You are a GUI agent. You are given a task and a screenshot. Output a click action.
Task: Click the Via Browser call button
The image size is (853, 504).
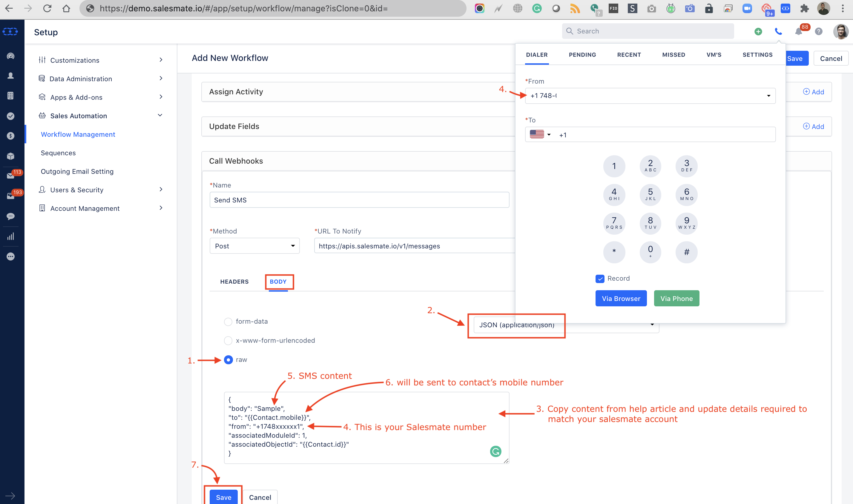(621, 298)
